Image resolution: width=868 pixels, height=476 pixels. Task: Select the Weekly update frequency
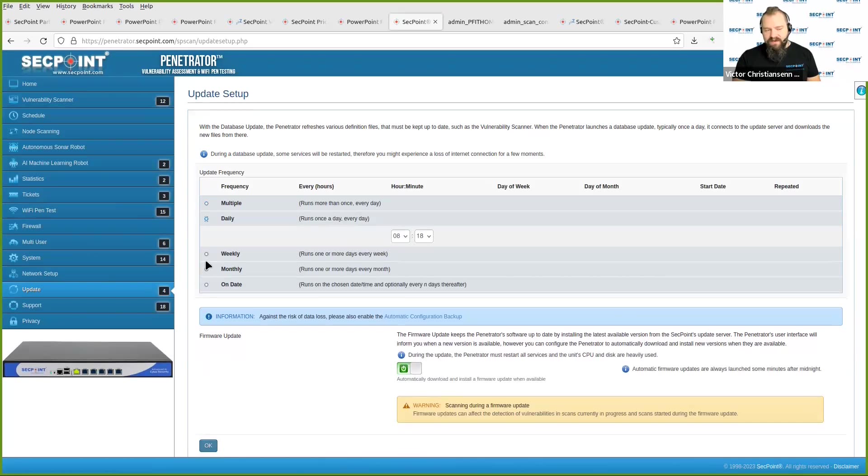[x=207, y=254]
